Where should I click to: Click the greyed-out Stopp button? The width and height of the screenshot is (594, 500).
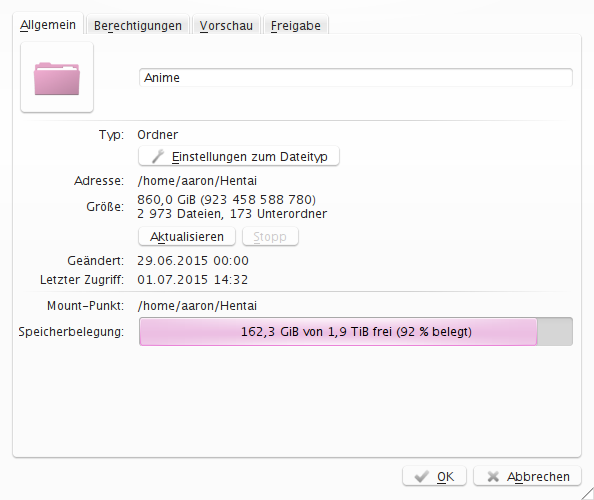point(270,236)
